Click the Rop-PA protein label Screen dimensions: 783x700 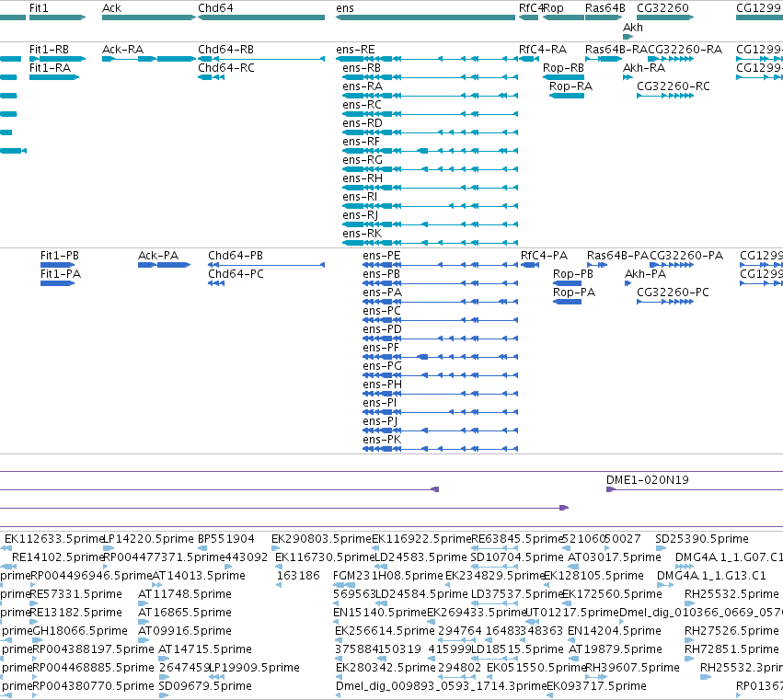click(574, 293)
